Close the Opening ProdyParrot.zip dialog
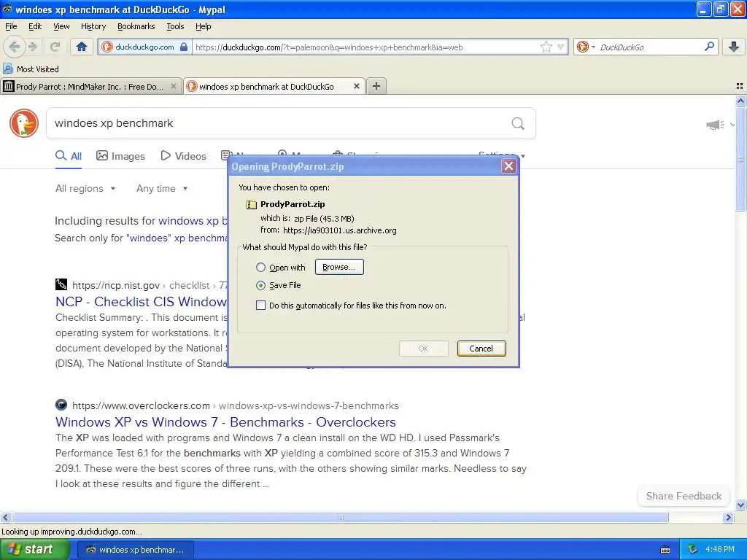Viewport: 747px width, 560px height. [508, 166]
